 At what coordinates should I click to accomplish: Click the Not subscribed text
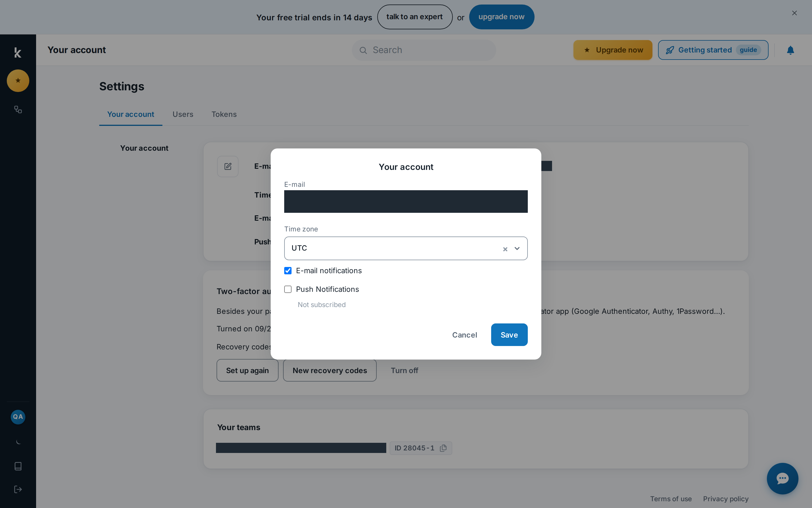point(321,305)
